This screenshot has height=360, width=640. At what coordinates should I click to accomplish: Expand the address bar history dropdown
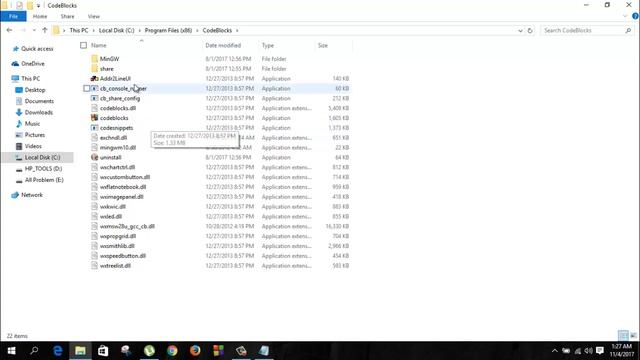coord(520,31)
